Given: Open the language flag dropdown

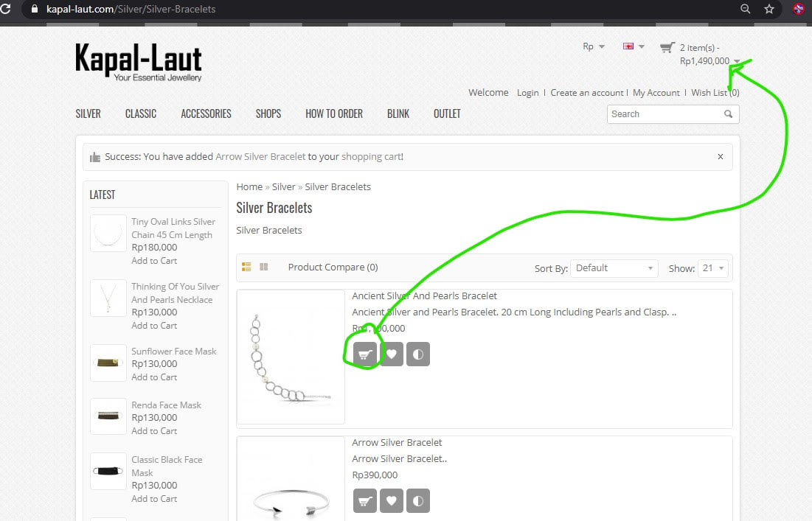Looking at the screenshot, I should point(634,46).
